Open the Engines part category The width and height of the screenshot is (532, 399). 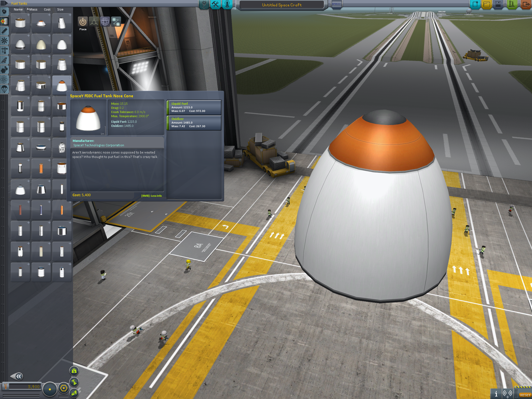click(x=4, y=31)
